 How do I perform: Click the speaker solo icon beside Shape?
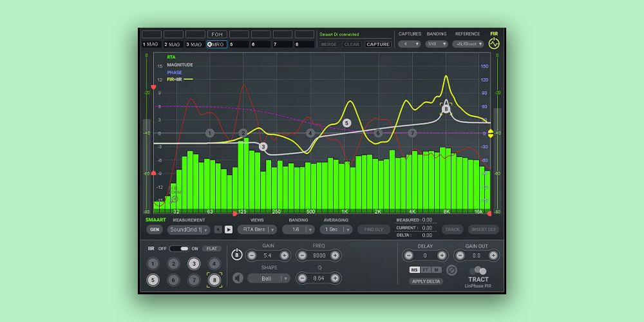point(238,278)
